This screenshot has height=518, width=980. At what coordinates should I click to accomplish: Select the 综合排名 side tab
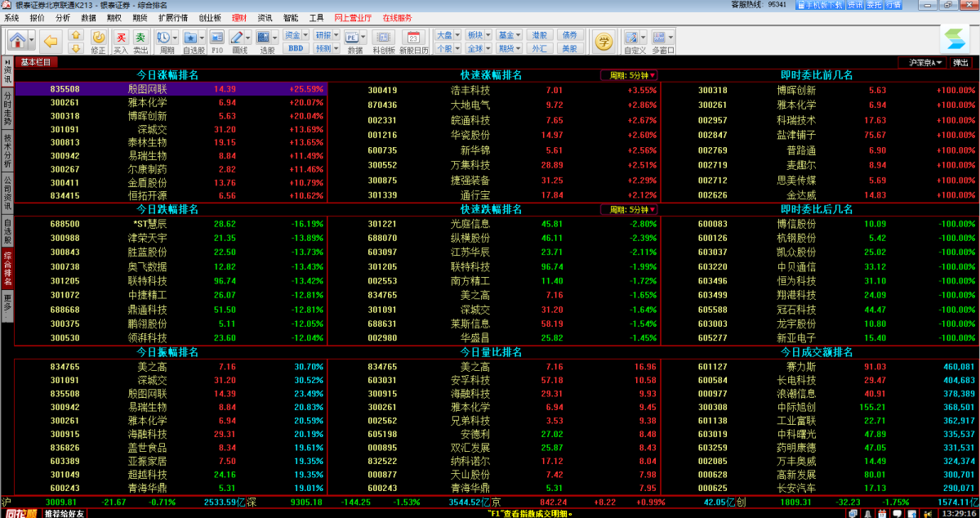[7, 269]
